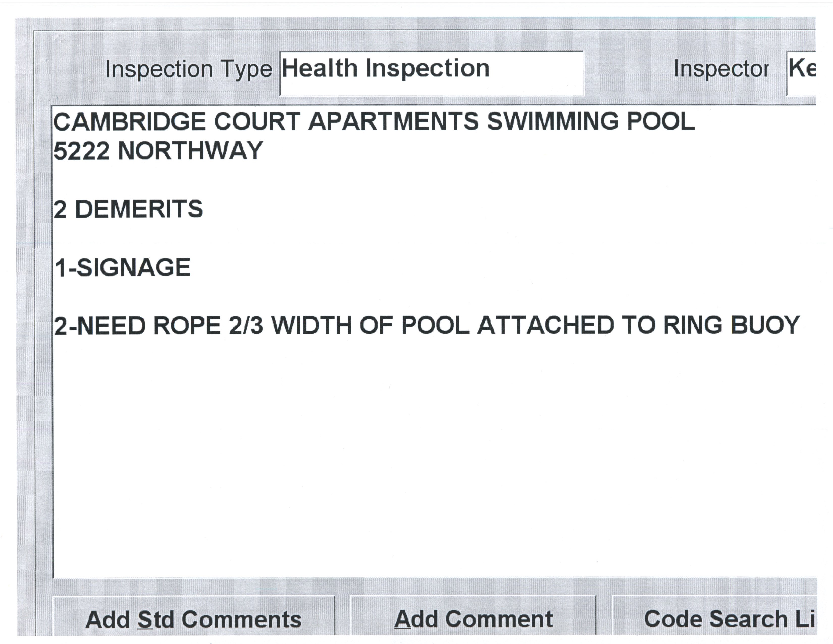Click the Add Comment button
Viewport: 833px width, 644px height.
coord(473,619)
